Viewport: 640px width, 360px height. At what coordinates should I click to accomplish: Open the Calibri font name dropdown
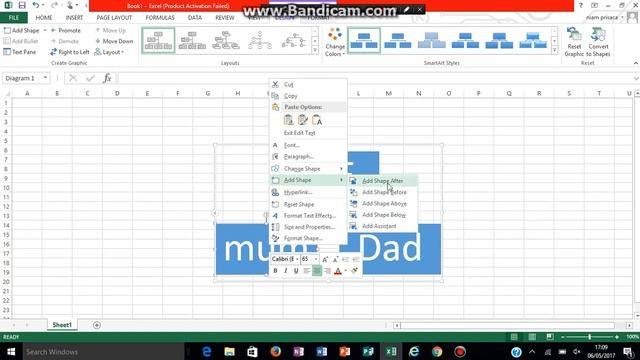[297, 259]
